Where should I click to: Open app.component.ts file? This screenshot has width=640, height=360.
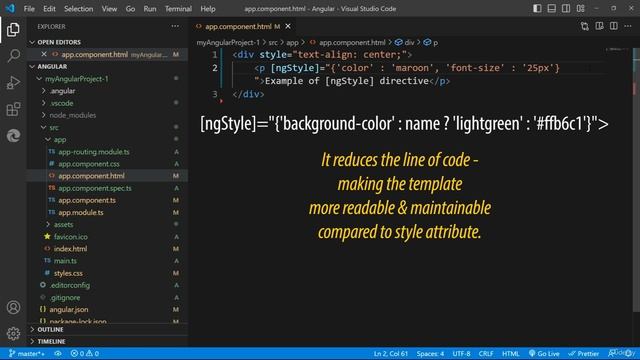click(x=87, y=200)
